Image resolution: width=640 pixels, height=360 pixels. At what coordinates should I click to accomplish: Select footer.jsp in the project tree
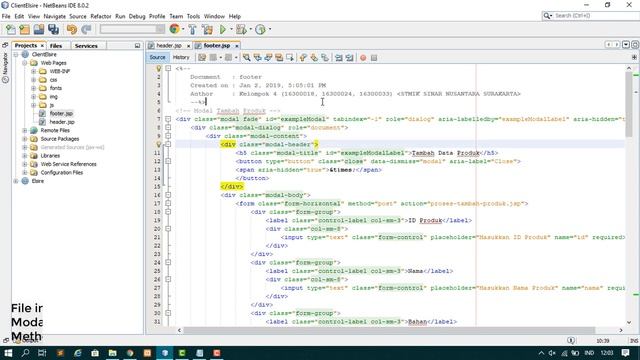61,113
